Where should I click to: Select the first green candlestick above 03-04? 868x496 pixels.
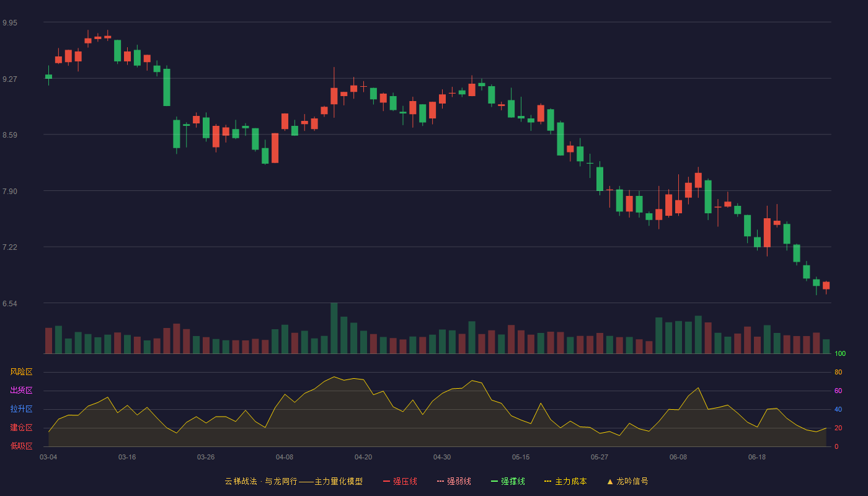48,76
